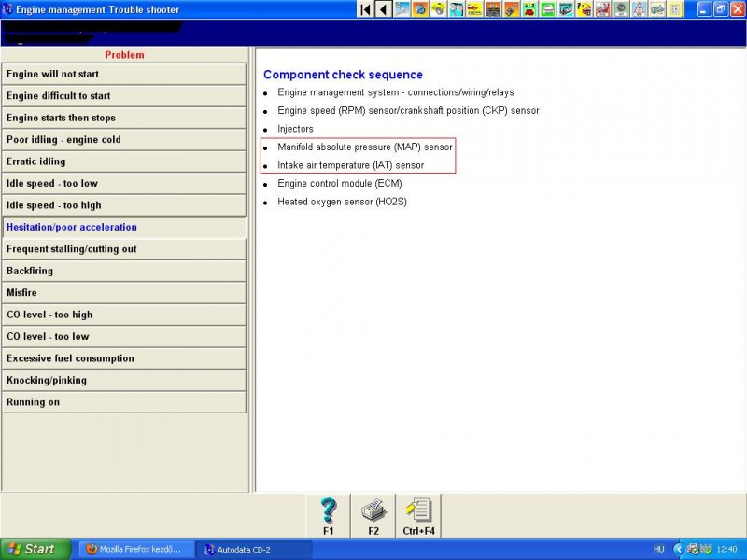Click the red warning triangle toolbar icon
Viewport: 747px width, 560px height.
639,9
